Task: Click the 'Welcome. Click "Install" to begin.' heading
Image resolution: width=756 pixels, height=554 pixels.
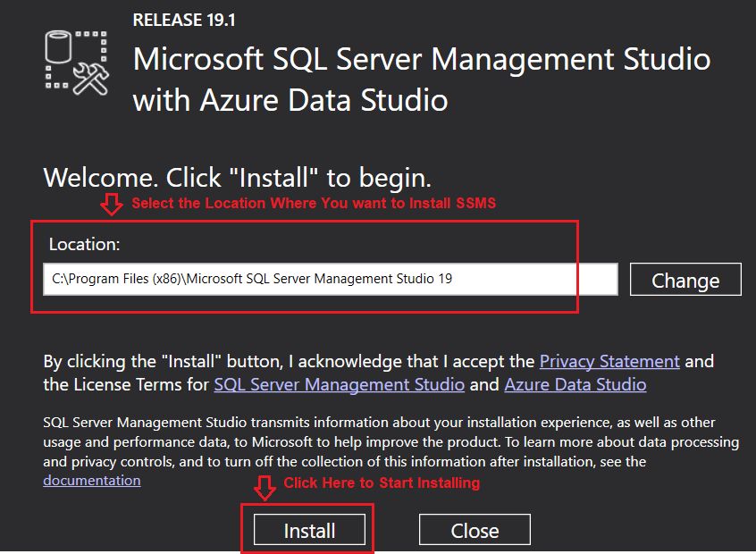Action: click(x=237, y=178)
